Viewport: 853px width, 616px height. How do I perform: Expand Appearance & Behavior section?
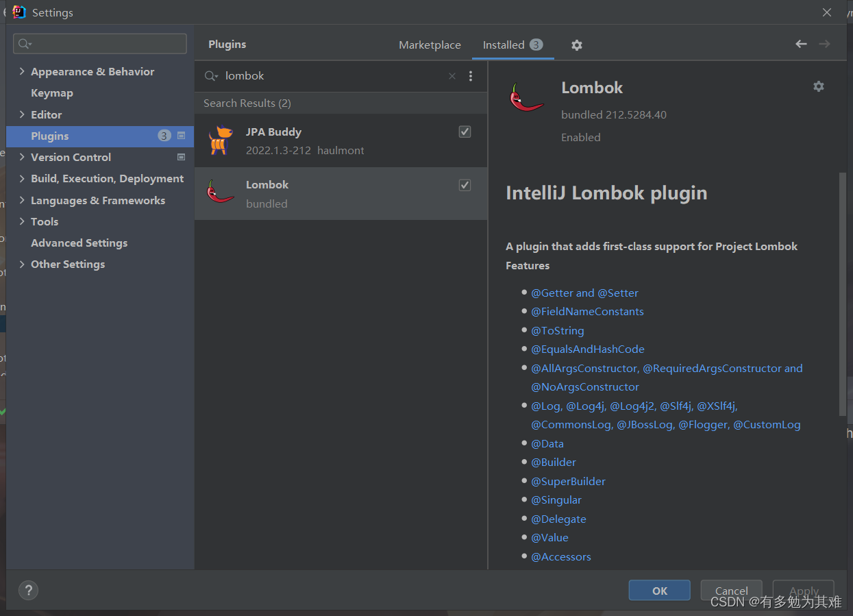point(22,71)
